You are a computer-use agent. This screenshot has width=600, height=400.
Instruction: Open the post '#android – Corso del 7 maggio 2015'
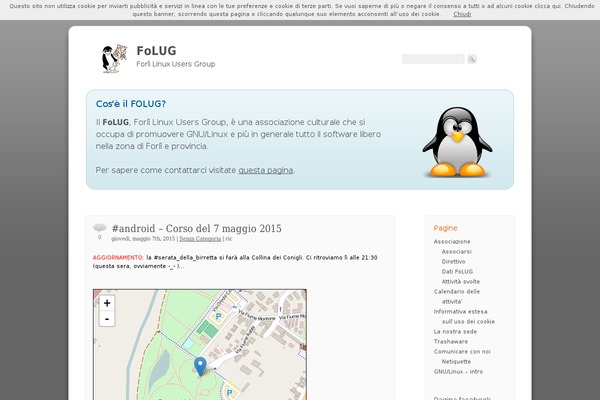[x=196, y=229]
